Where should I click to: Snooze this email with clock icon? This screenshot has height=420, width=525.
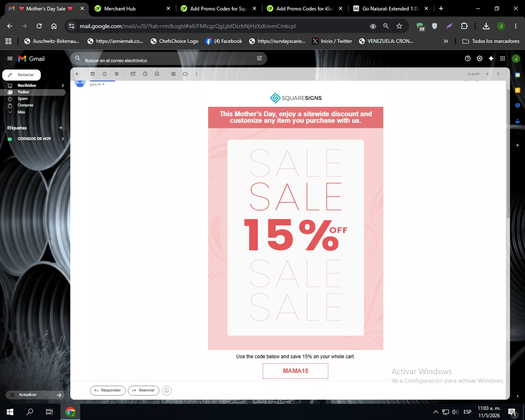(x=145, y=74)
